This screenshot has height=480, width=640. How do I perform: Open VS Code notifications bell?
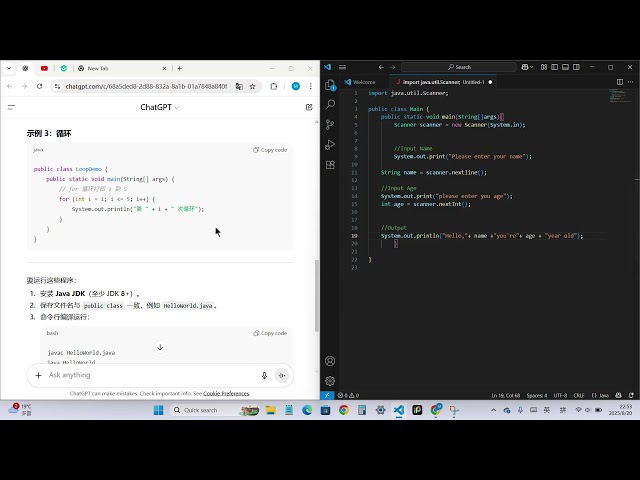pyautogui.click(x=631, y=395)
